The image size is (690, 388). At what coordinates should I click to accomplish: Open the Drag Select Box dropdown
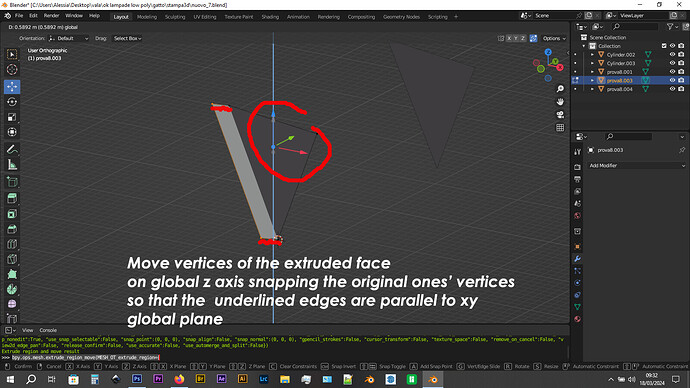pyautogui.click(x=128, y=38)
